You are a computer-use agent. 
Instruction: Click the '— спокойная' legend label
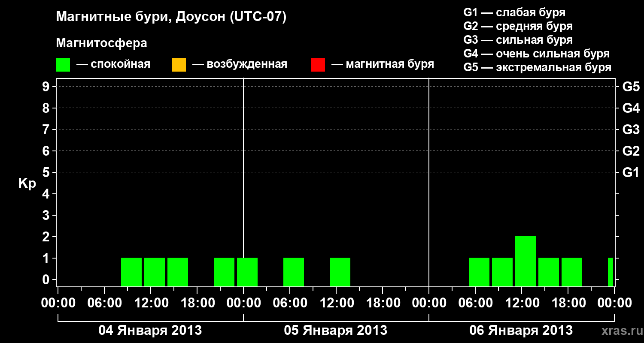tap(113, 64)
